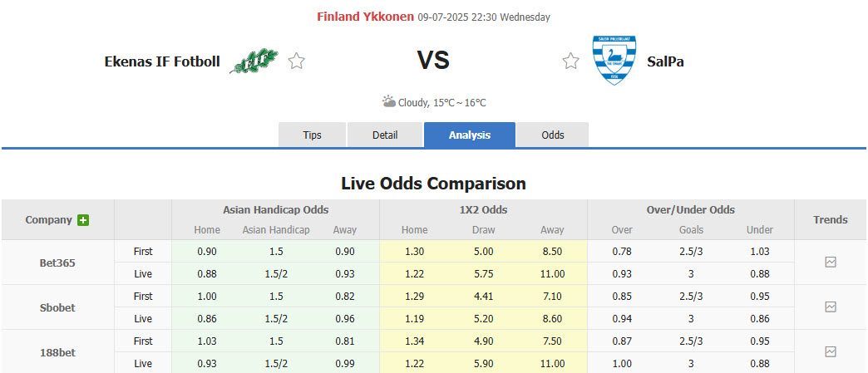The width and height of the screenshot is (868, 373).
Task: Click the green add company plus icon
Action: [x=83, y=220]
